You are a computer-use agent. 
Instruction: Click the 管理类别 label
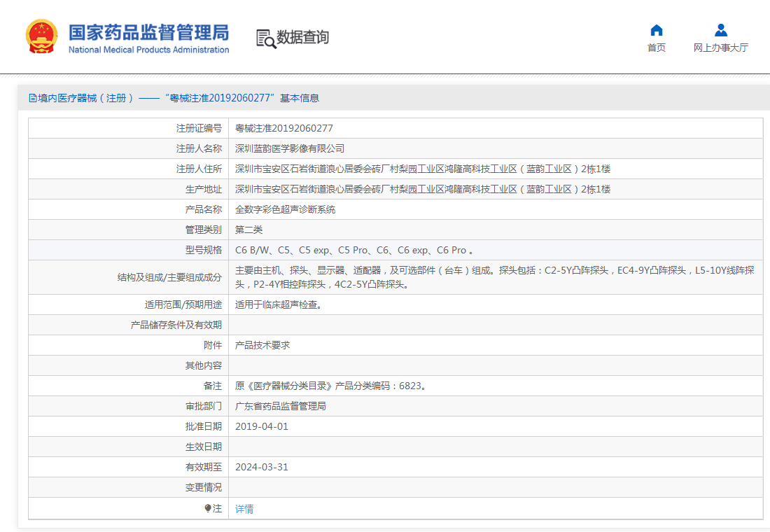pyautogui.click(x=203, y=230)
